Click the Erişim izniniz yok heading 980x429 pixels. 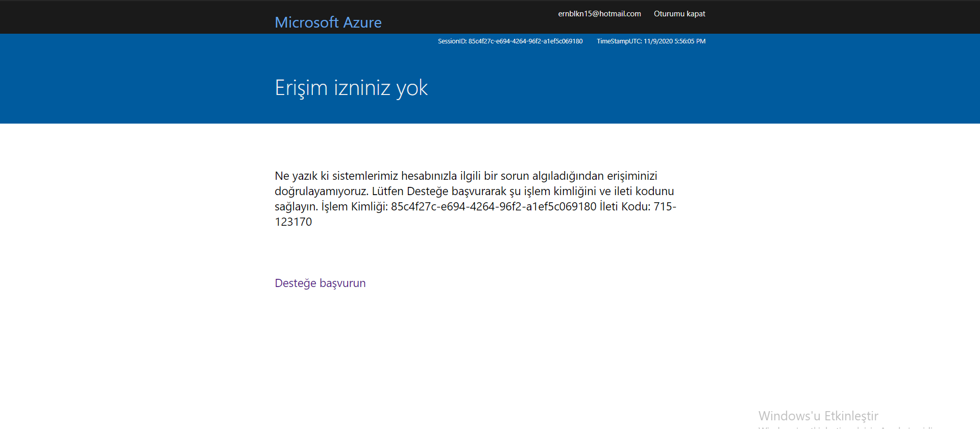coord(351,88)
